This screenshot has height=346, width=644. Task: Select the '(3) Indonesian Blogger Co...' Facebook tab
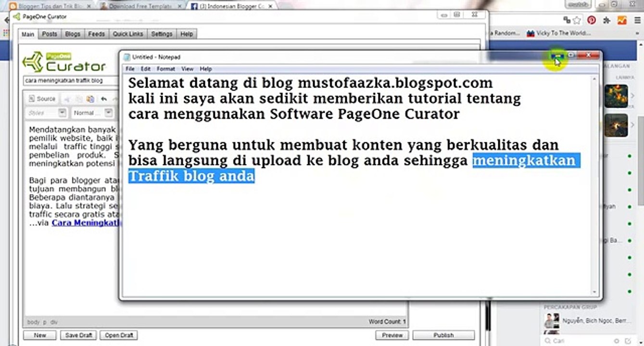tap(232, 7)
